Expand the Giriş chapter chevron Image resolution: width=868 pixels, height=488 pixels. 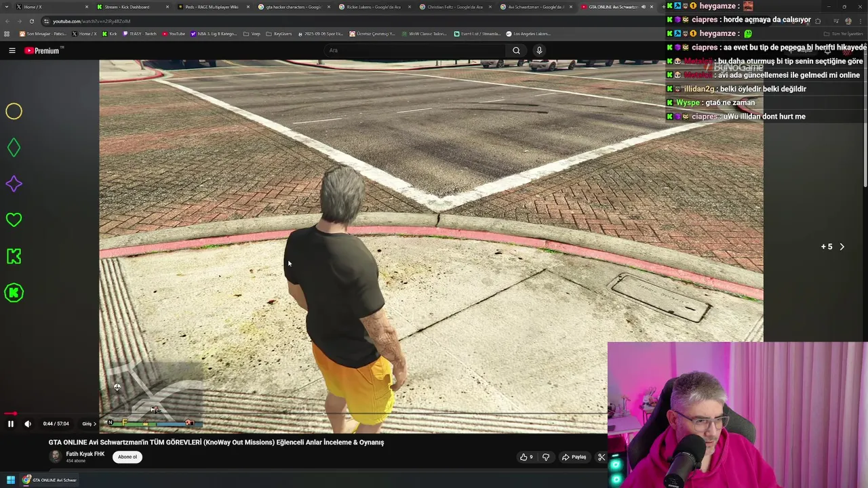click(94, 424)
